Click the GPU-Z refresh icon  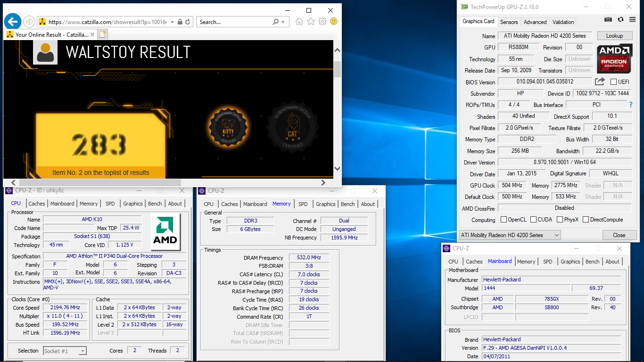[x=620, y=19]
